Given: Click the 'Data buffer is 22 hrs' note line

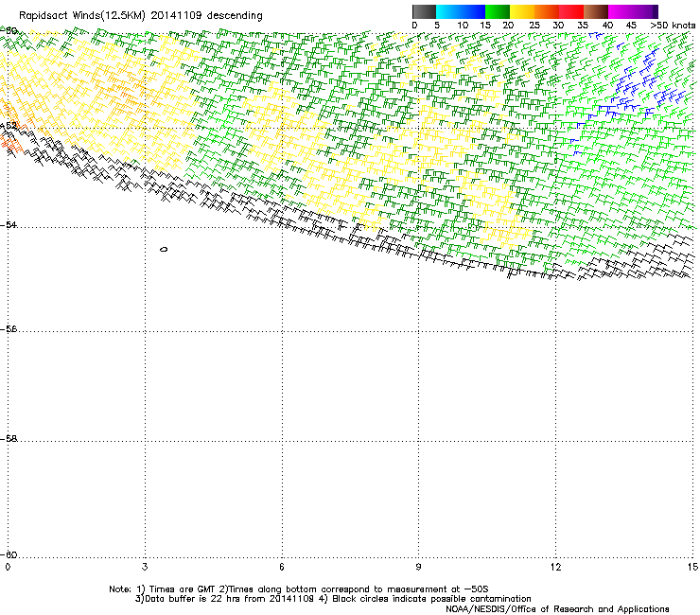Looking at the screenshot, I should [x=334, y=599].
